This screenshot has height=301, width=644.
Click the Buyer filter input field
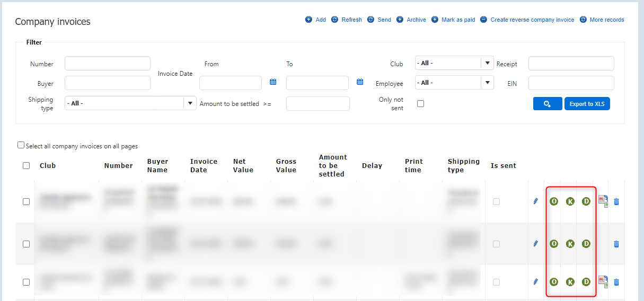[108, 83]
